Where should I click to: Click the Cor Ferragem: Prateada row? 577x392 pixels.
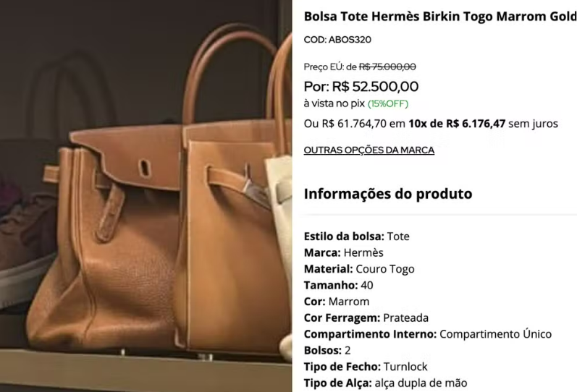click(x=366, y=318)
